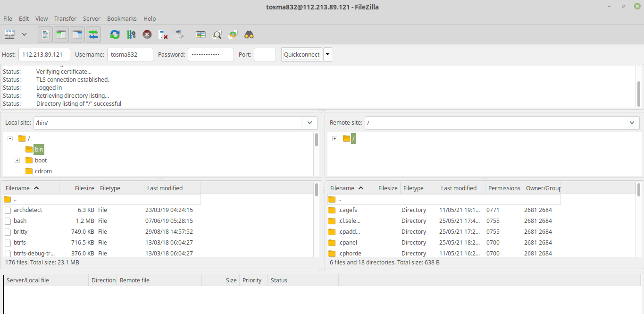
Task: Refresh the file and folder lists
Action: (115, 34)
